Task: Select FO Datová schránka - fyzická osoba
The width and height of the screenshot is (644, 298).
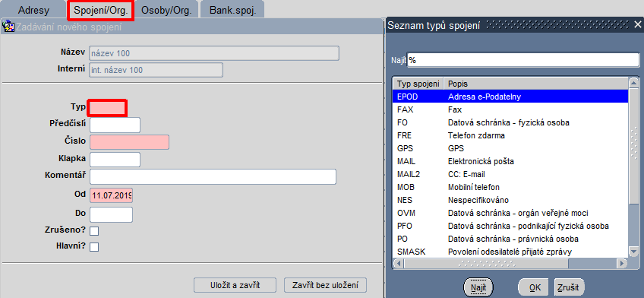Action: pyautogui.click(x=511, y=122)
